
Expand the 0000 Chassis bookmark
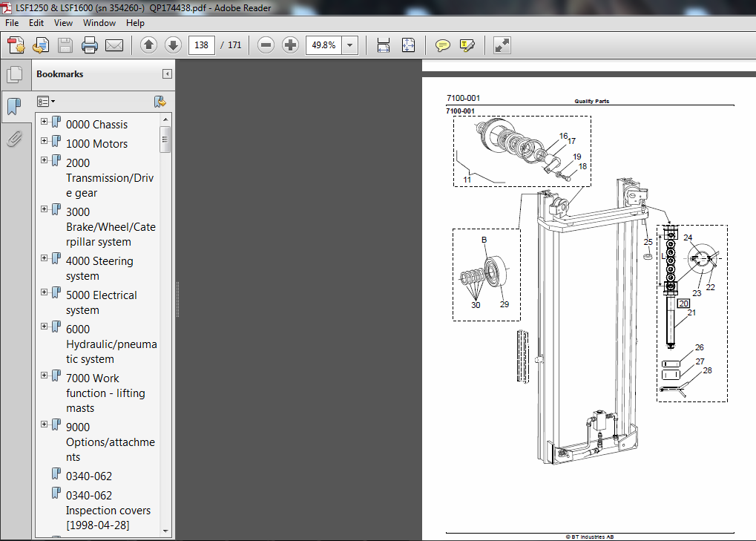pos(44,122)
